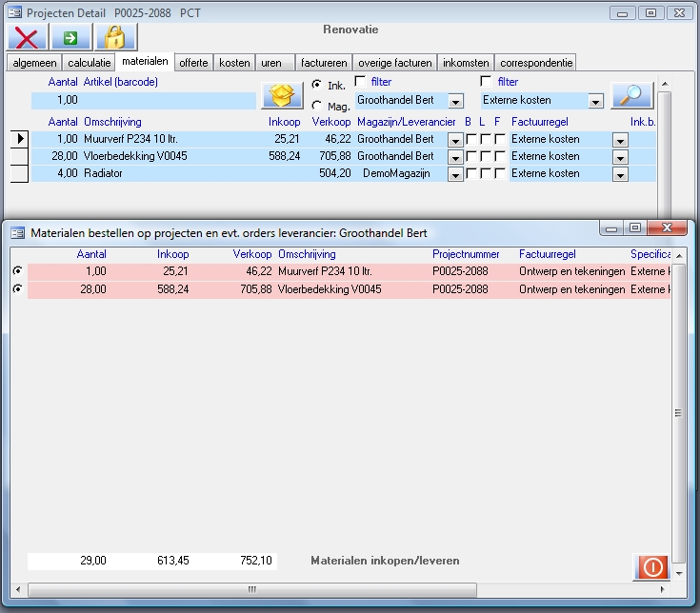700x613 pixels.
Task: Select the Mag. radio option
Action: pyautogui.click(x=316, y=106)
